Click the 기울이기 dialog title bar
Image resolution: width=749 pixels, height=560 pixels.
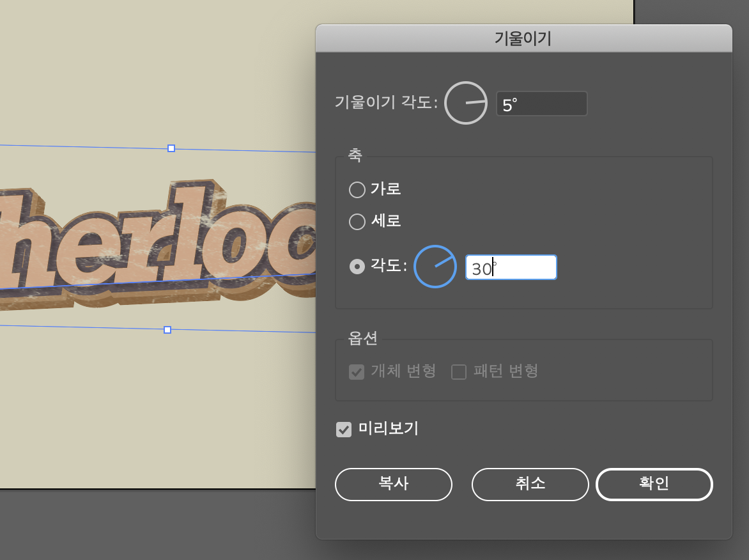[523, 38]
